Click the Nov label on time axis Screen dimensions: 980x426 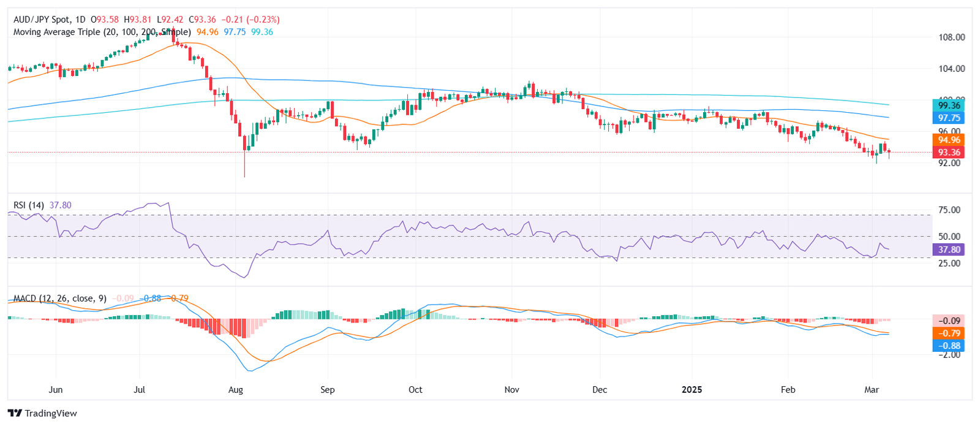[512, 390]
